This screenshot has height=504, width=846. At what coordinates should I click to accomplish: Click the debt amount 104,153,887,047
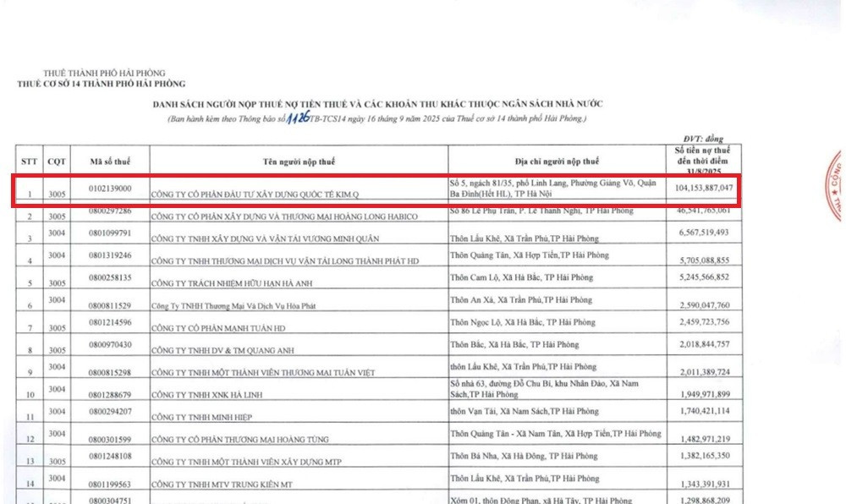(698, 188)
